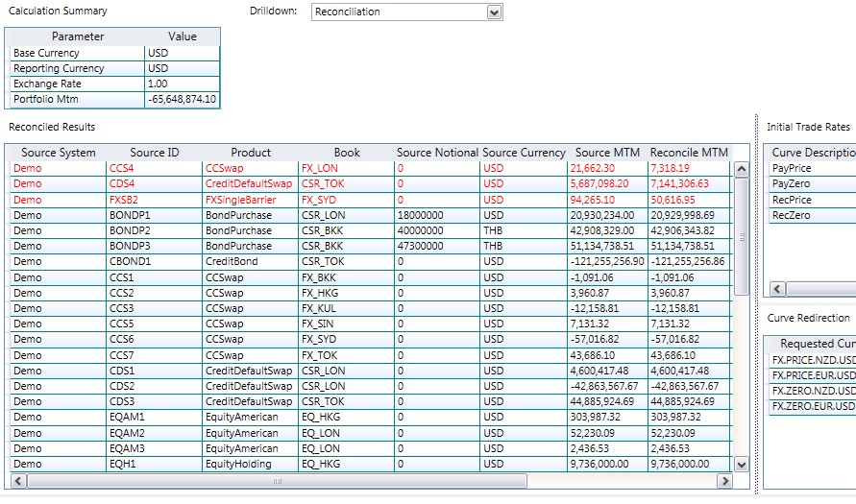Open the Drilldown Reconciliation dropdown
This screenshot has width=856, height=504.
(x=406, y=12)
